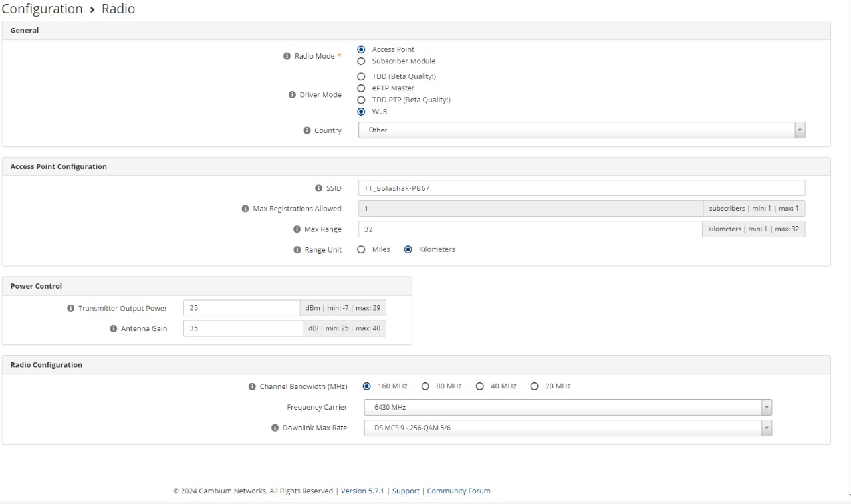This screenshot has height=504, width=851.
Task: Choose ePTP Master driver mode
Action: [362, 88]
